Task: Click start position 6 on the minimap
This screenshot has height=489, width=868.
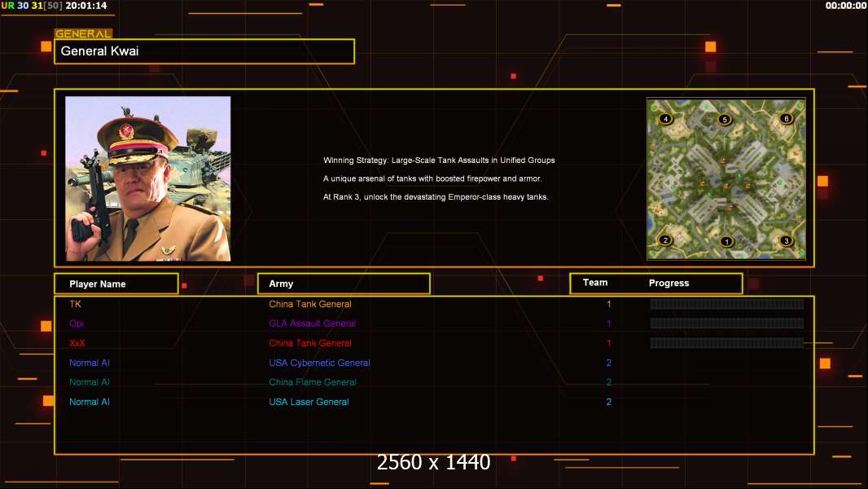Action: [x=785, y=119]
